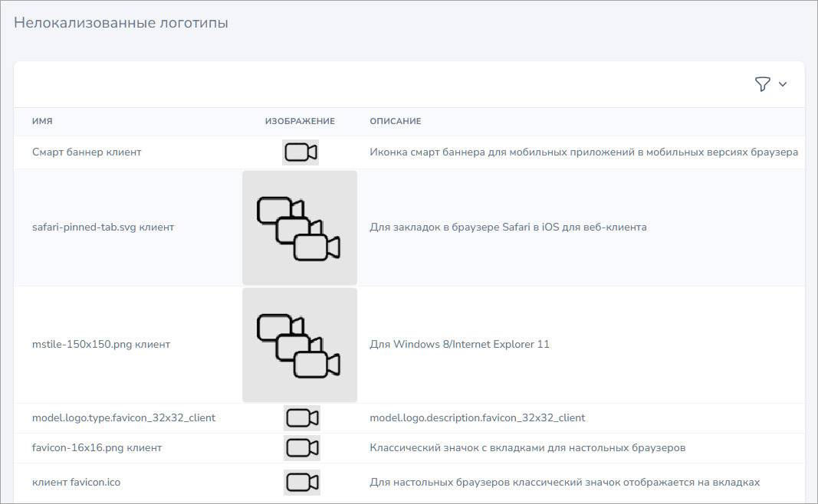Click the favicon-16x16.png camera icon
This screenshot has width=818, height=504.
(x=302, y=447)
